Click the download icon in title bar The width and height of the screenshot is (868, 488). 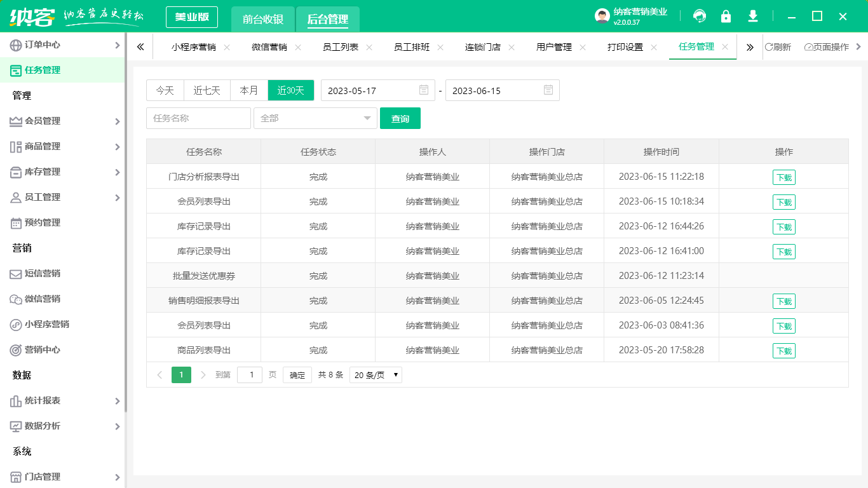pos(753,16)
